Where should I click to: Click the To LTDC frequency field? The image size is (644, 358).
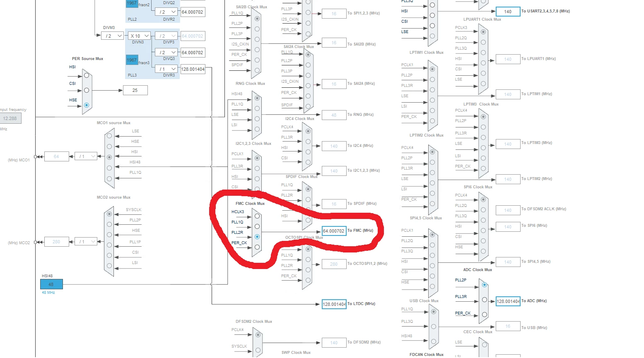[334, 304]
